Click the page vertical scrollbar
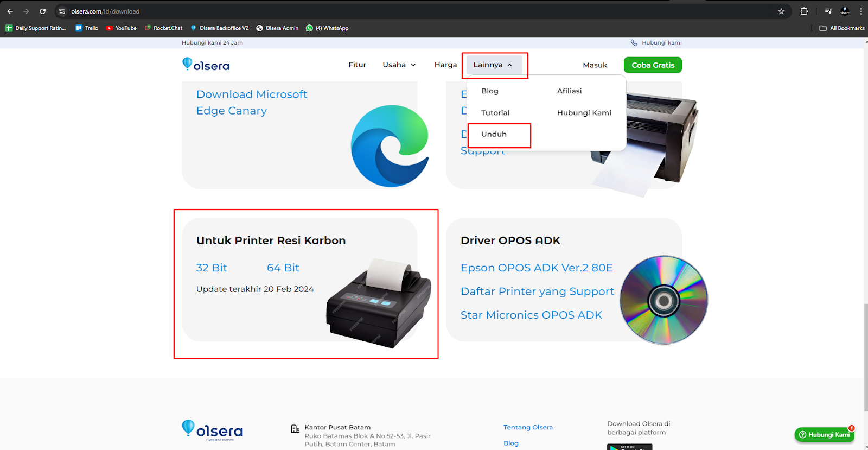The image size is (868, 450). (865, 358)
